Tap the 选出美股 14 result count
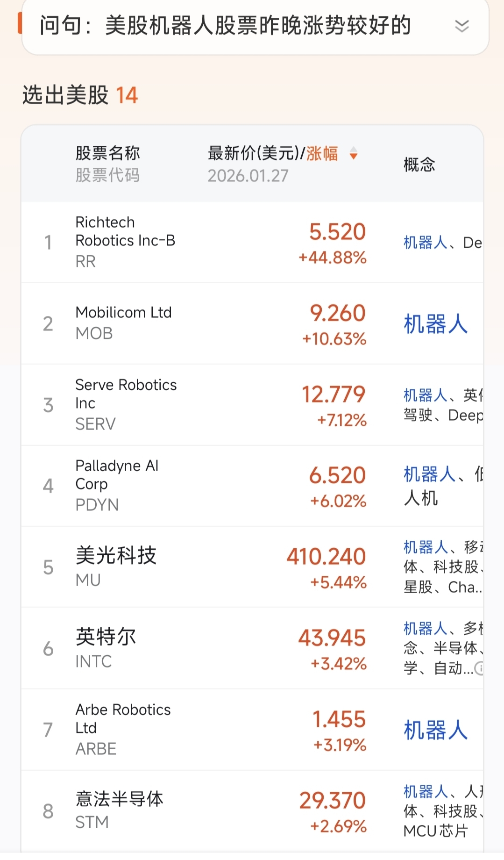Image resolution: width=504 pixels, height=860 pixels. (x=80, y=95)
